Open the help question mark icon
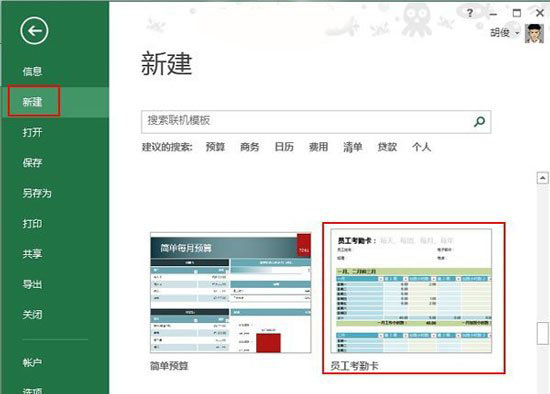Image resolution: width=550 pixels, height=394 pixels. [x=470, y=13]
